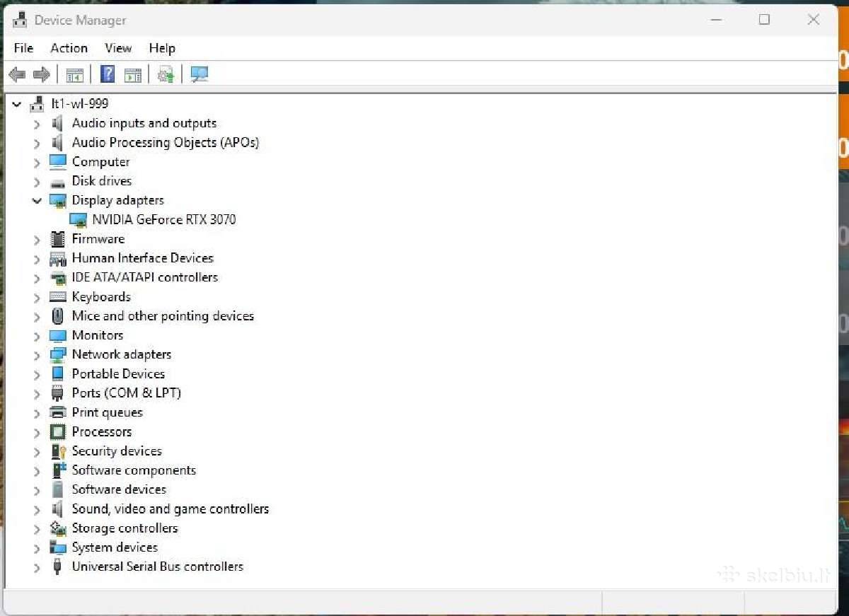Select the "Software devices" label

(x=119, y=489)
